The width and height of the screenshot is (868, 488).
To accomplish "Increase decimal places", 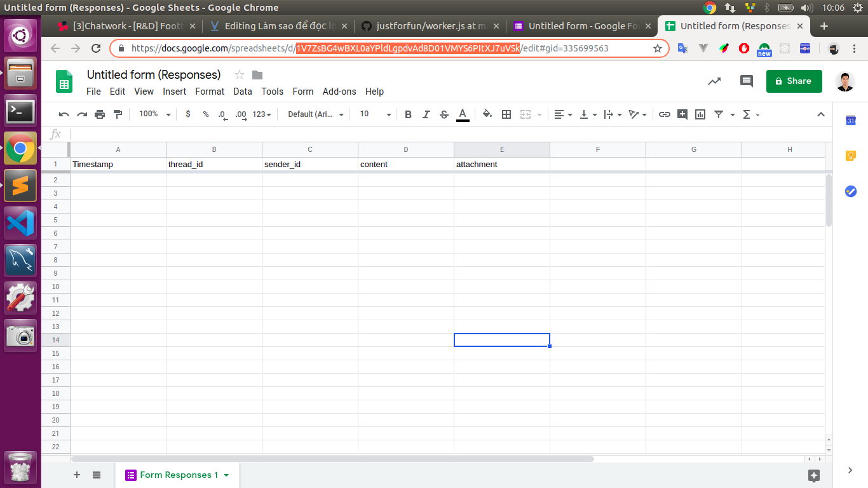I will (x=241, y=114).
